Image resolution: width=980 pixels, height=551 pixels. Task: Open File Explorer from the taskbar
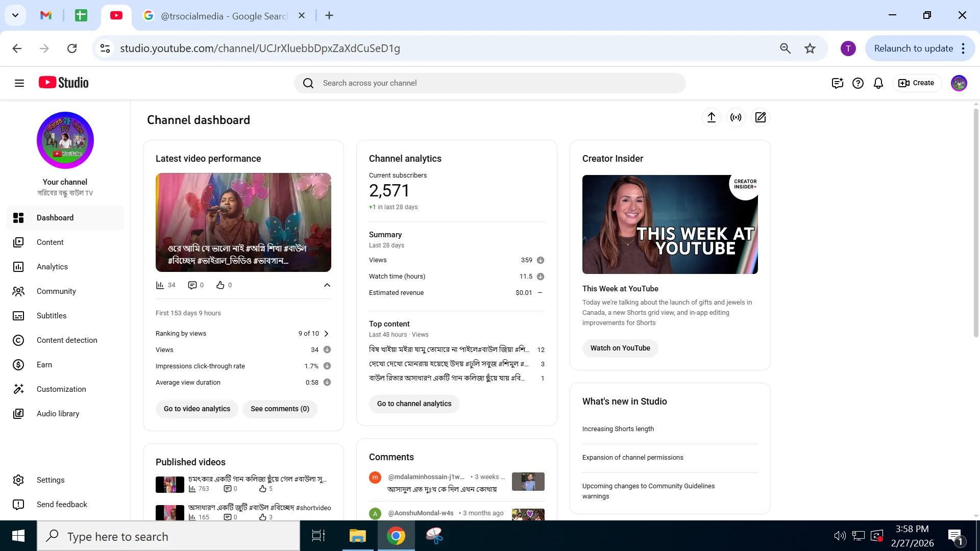tap(358, 536)
